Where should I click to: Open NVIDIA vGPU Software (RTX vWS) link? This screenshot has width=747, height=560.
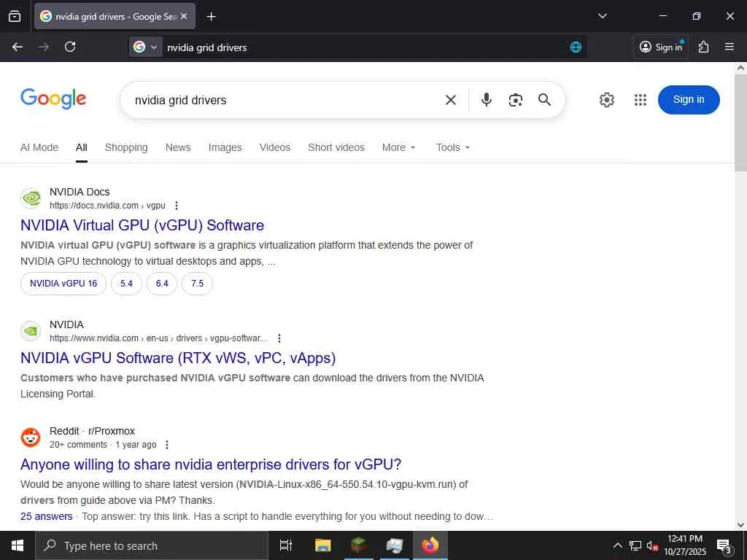coord(178,358)
